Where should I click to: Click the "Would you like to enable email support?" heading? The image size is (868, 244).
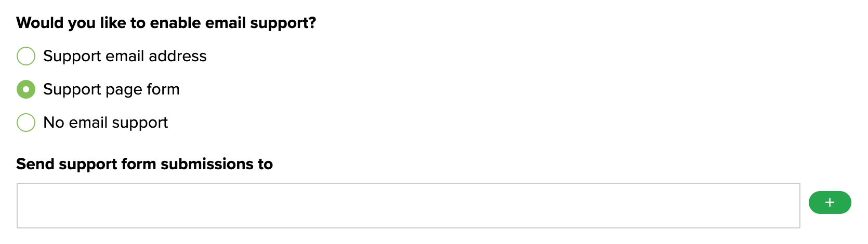pyautogui.click(x=166, y=23)
